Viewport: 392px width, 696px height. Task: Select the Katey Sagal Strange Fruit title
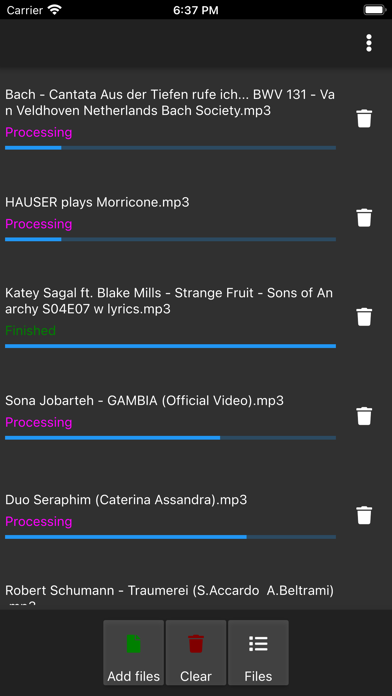(x=169, y=301)
